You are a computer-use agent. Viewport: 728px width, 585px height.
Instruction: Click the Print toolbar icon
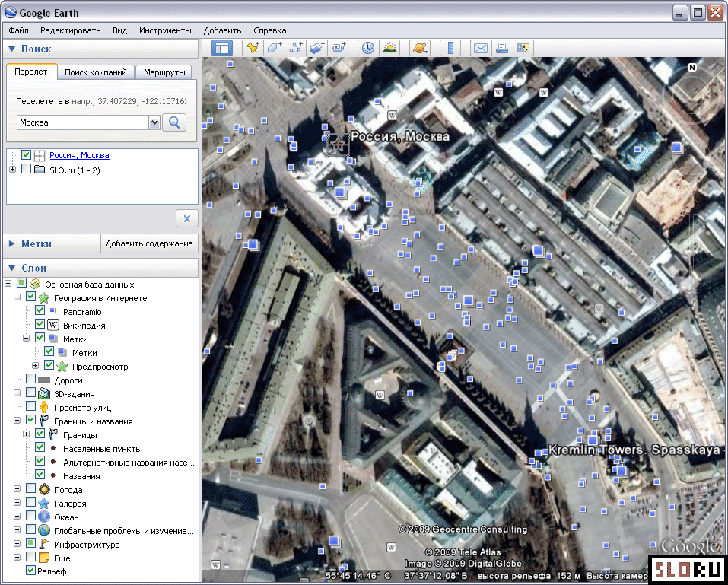tap(502, 48)
